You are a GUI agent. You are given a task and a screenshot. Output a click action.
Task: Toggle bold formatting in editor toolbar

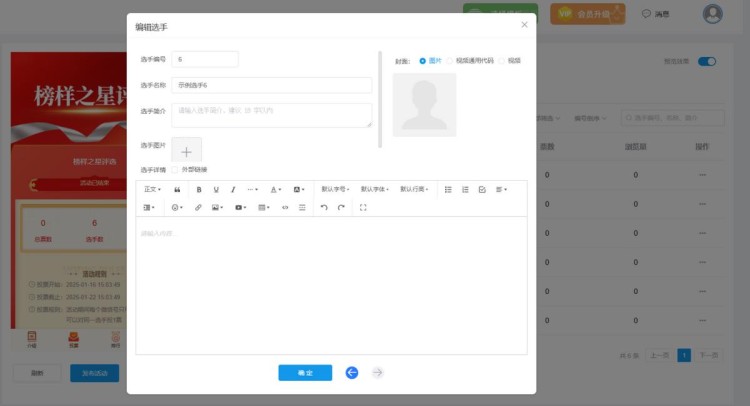tap(199, 189)
